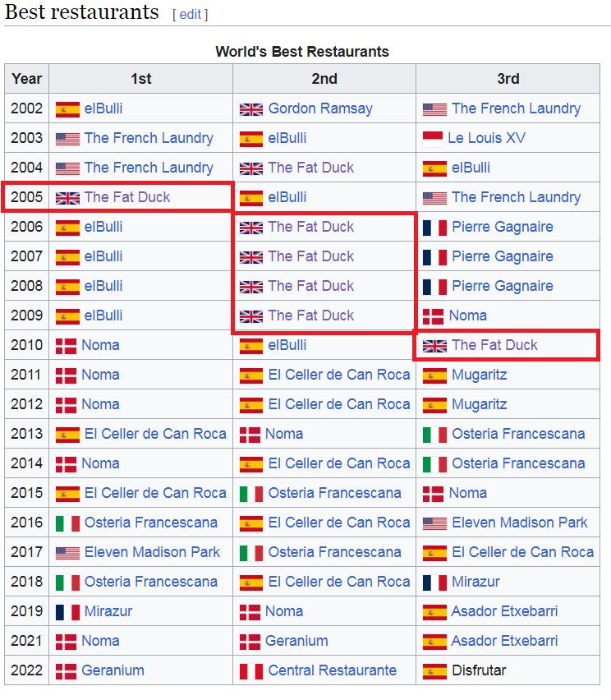Click the US flag in 2002 3rd place
This screenshot has width=611, height=700.
pyautogui.click(x=434, y=109)
